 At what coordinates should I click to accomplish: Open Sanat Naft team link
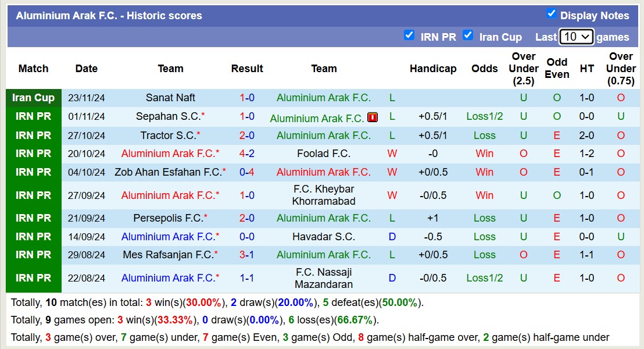coord(170,98)
